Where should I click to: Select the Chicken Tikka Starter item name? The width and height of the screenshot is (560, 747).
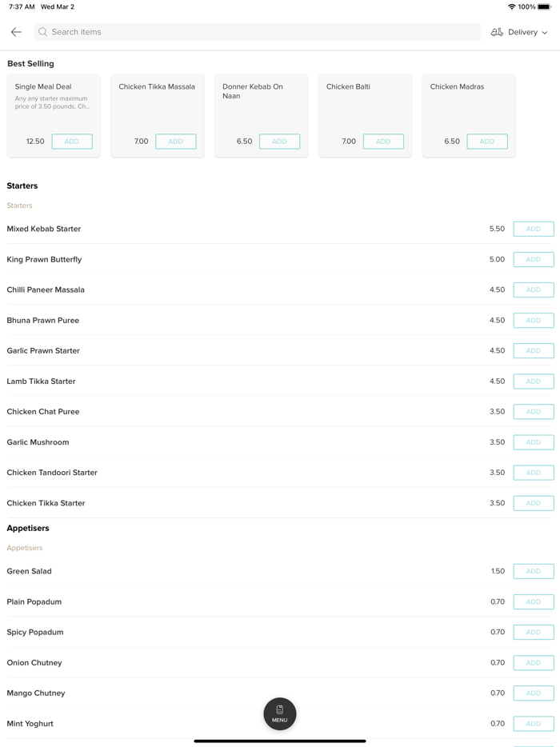[46, 503]
